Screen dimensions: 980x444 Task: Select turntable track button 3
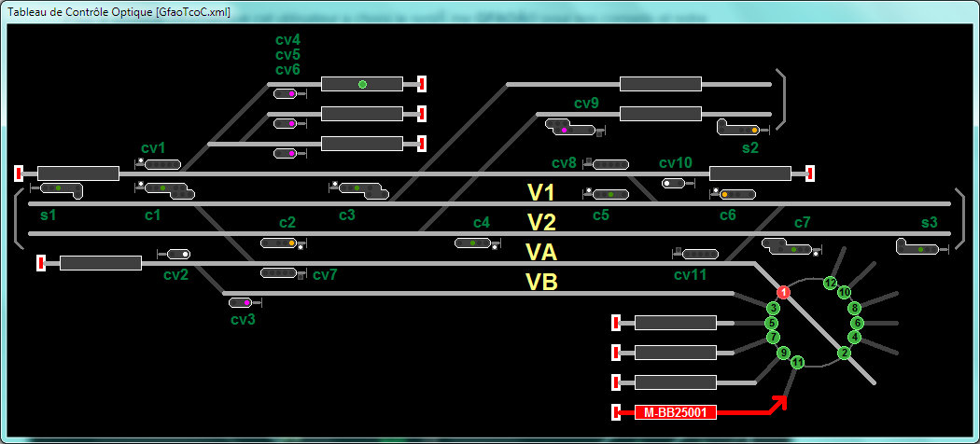point(774,308)
